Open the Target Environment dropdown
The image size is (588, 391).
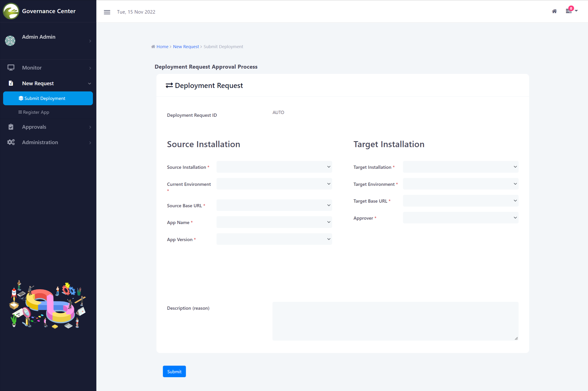click(460, 184)
